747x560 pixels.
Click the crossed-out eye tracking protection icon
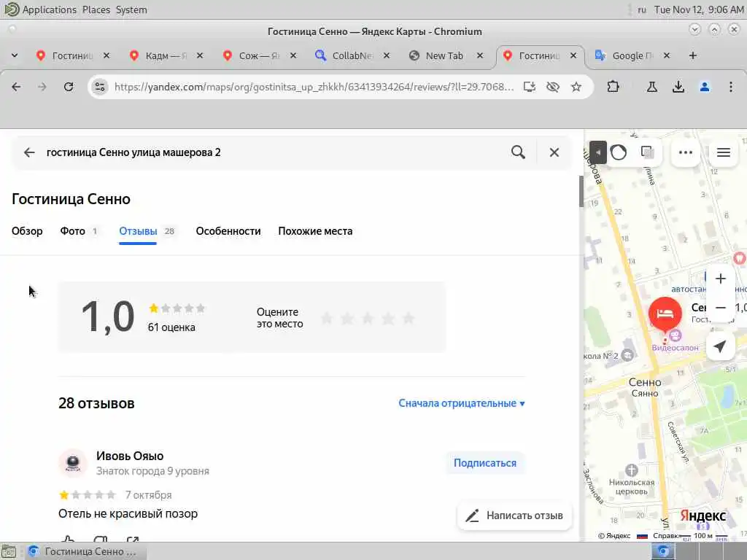coord(553,87)
